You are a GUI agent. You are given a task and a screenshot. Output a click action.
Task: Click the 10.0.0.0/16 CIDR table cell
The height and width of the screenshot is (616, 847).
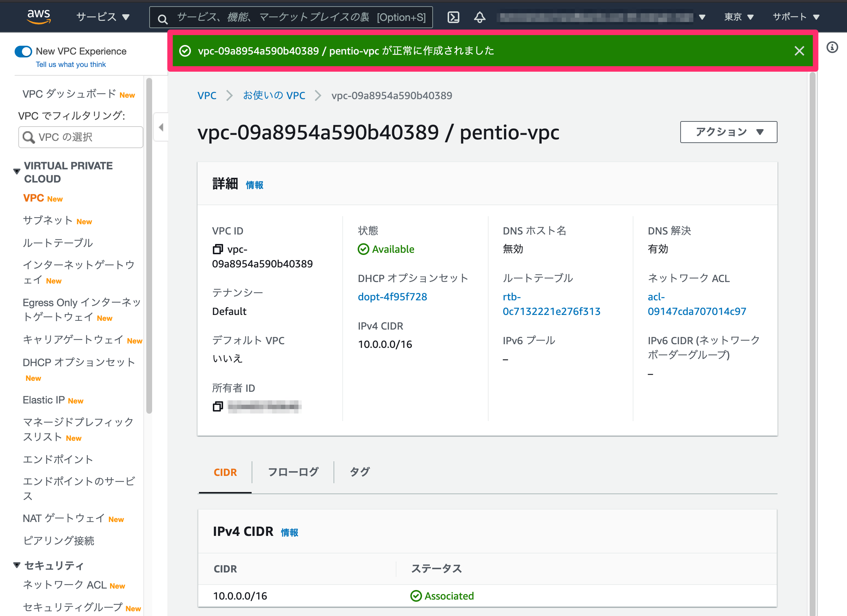[x=240, y=596]
